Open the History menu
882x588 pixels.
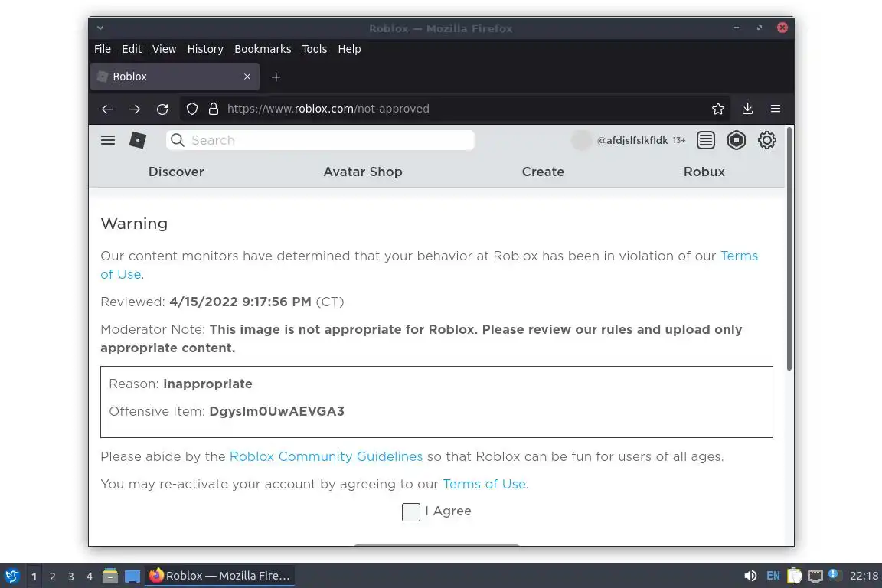pyautogui.click(x=205, y=49)
